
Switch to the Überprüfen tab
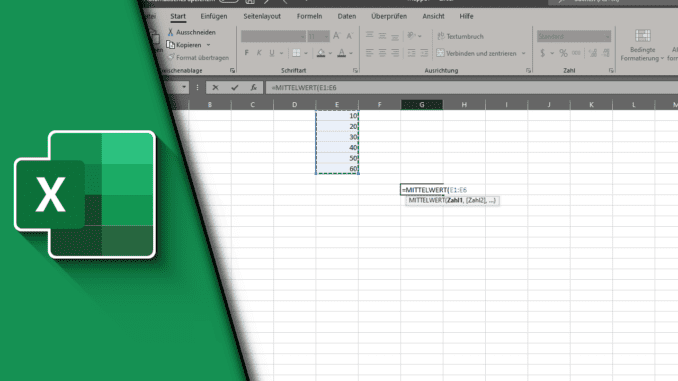(x=389, y=16)
